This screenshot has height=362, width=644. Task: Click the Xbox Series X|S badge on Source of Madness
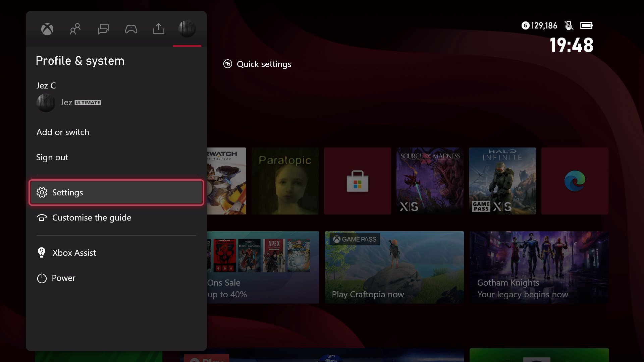click(x=409, y=205)
